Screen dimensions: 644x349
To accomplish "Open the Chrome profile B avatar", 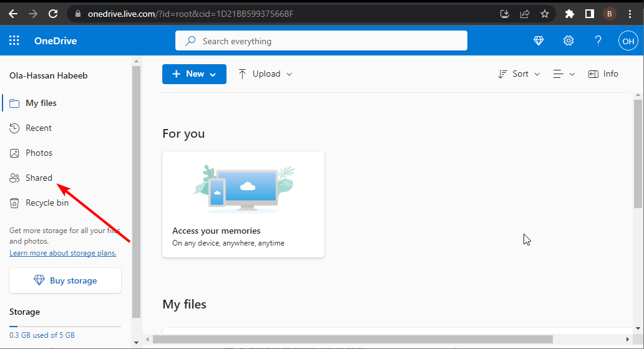I will (x=610, y=14).
